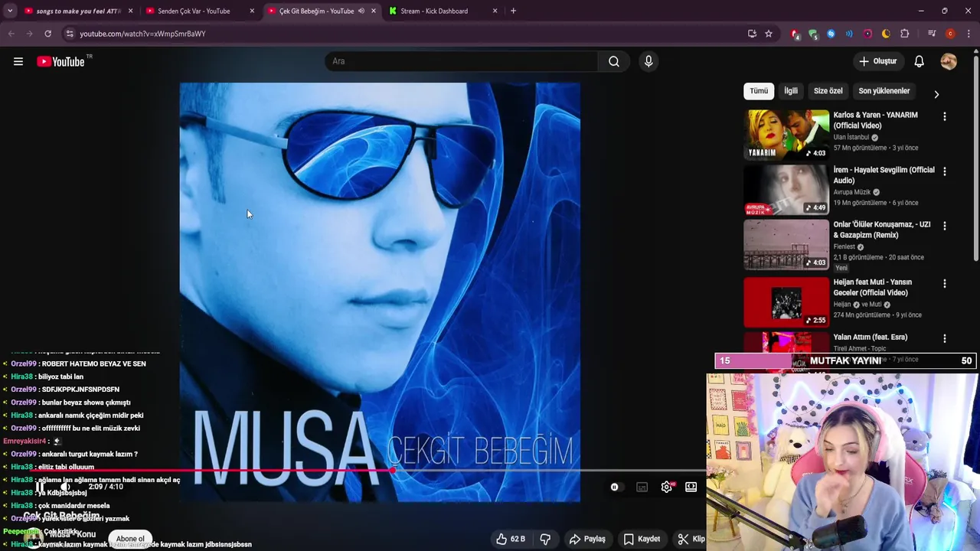Open options for Yalan Attım video

[944, 338]
